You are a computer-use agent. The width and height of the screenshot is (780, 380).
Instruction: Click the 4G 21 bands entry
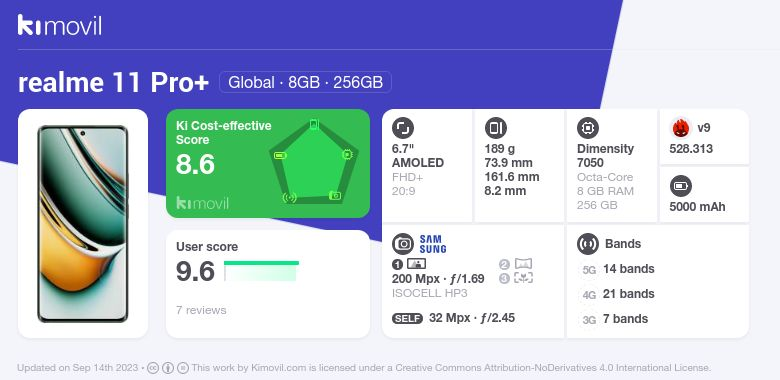(617, 294)
